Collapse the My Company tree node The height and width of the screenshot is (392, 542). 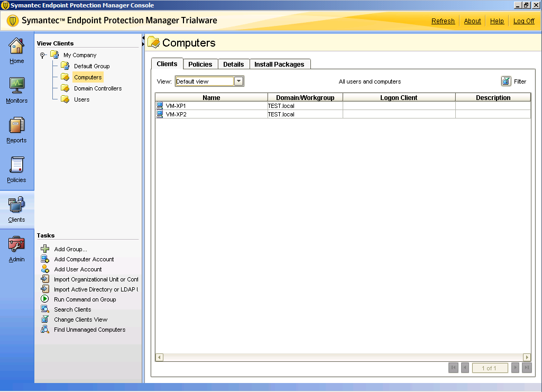42,55
